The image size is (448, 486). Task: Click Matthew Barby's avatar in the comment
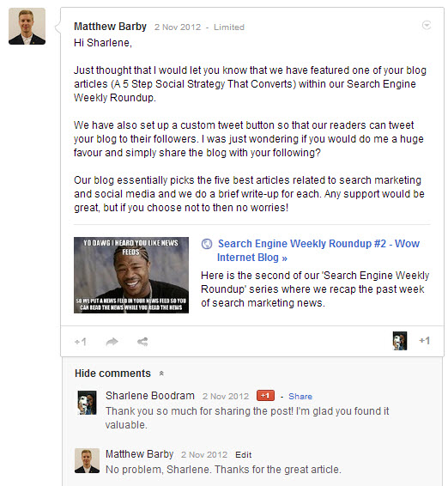pyautogui.click(x=87, y=460)
